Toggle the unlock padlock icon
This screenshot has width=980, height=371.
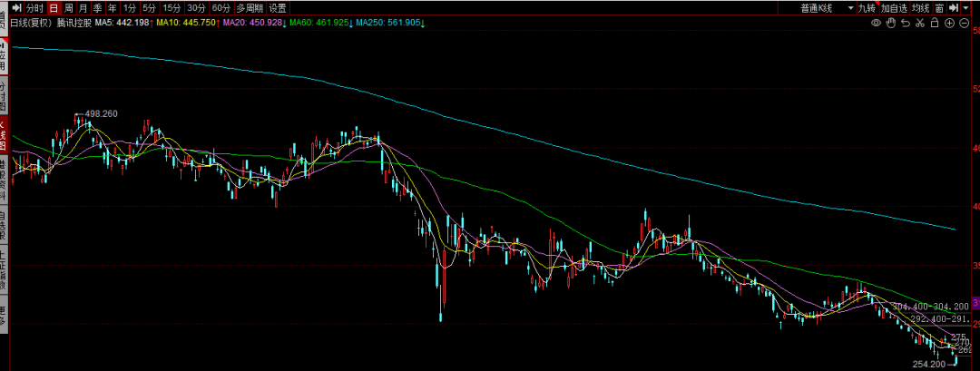[935, 23]
